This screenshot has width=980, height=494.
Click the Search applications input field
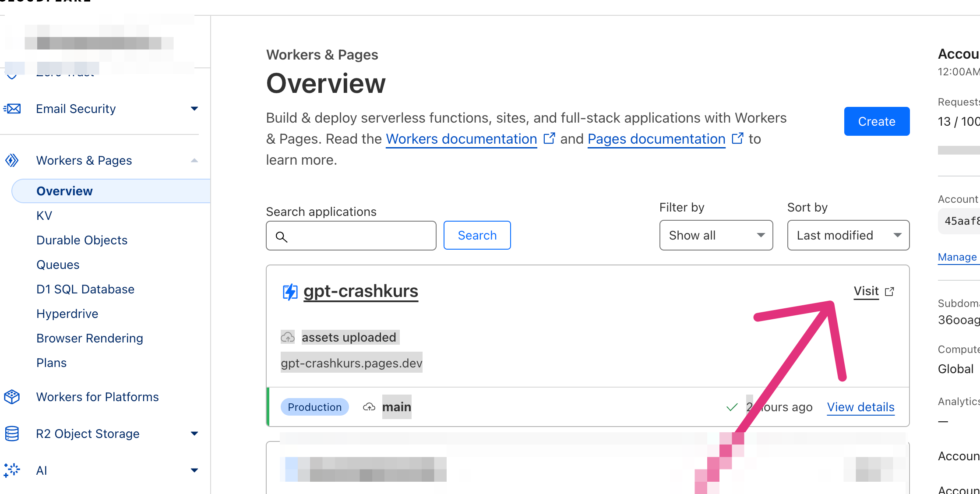pos(359,236)
